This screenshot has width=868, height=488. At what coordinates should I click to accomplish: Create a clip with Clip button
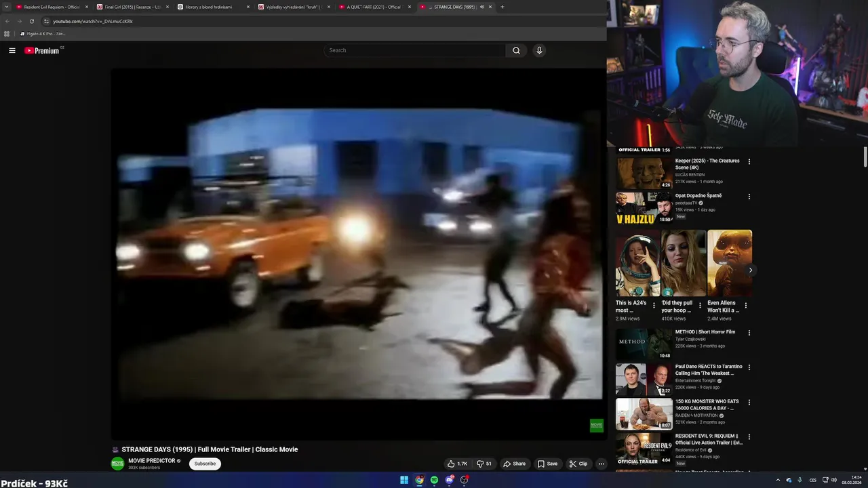pyautogui.click(x=578, y=464)
